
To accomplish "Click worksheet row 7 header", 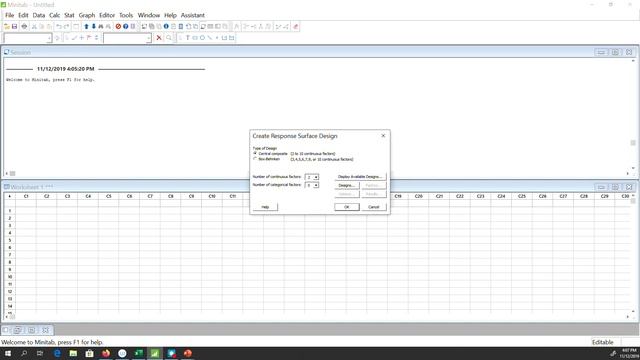I will (x=10, y=255).
